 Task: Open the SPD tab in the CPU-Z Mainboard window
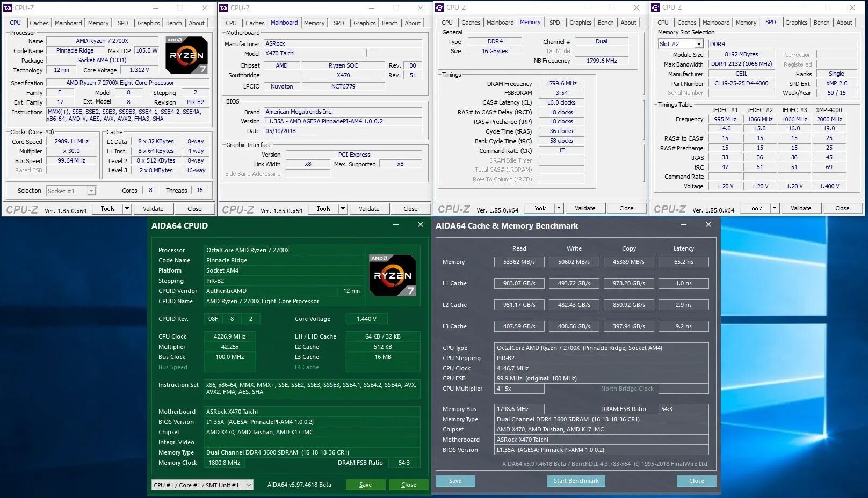click(x=338, y=23)
